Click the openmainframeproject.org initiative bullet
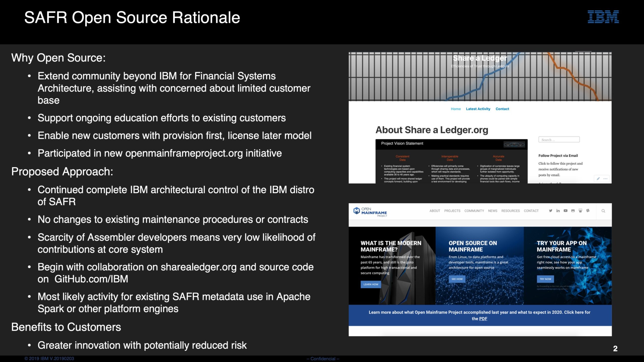The image size is (644, 362). pos(159,153)
